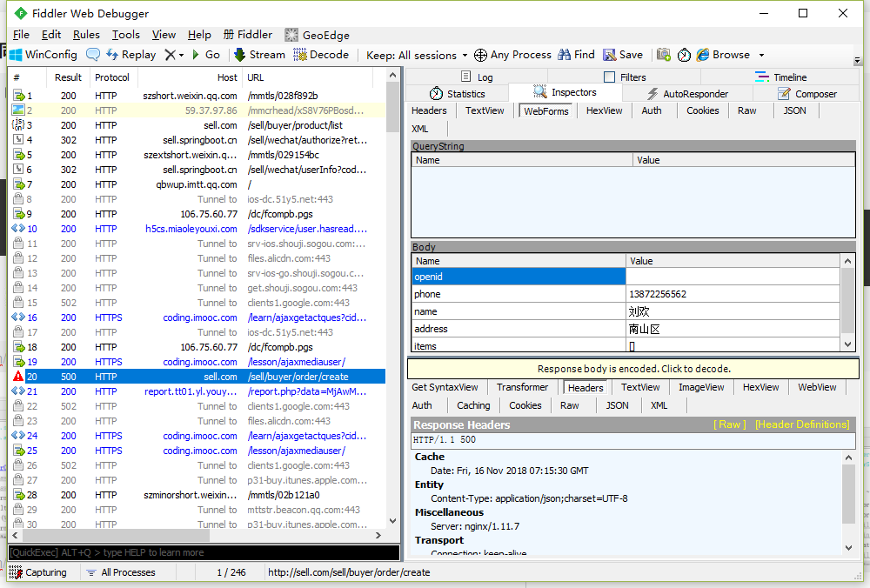
Task: Toggle the Decode toolbar button
Action: 321,55
